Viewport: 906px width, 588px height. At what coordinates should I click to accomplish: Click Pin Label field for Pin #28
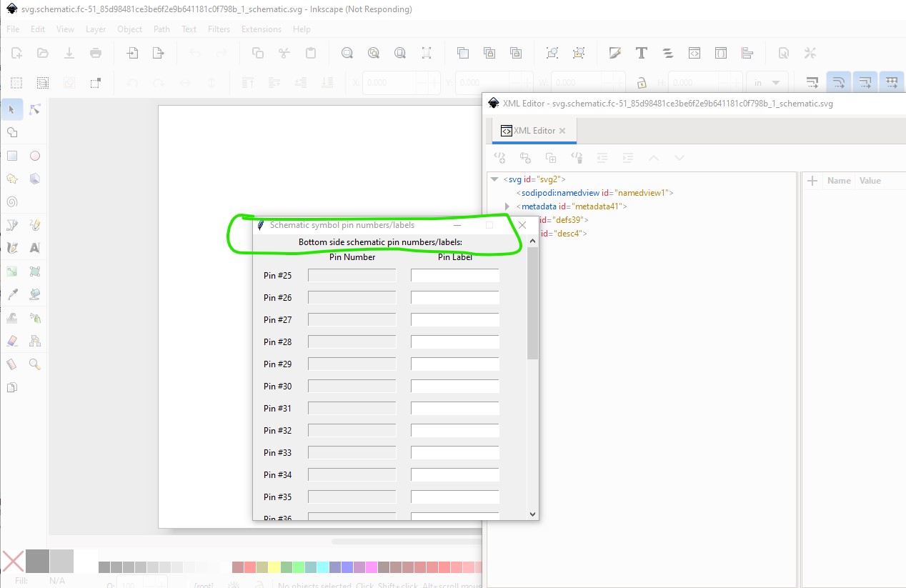click(x=455, y=342)
